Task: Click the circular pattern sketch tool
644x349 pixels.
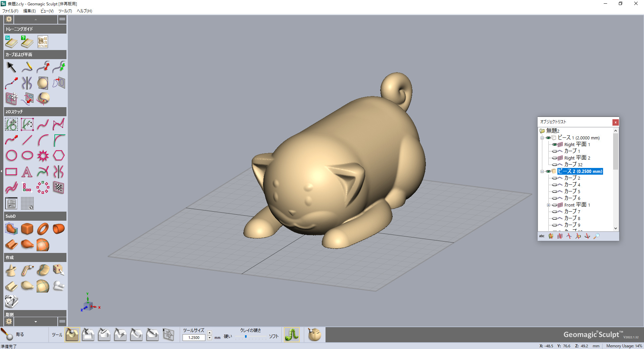Action: coord(43,187)
